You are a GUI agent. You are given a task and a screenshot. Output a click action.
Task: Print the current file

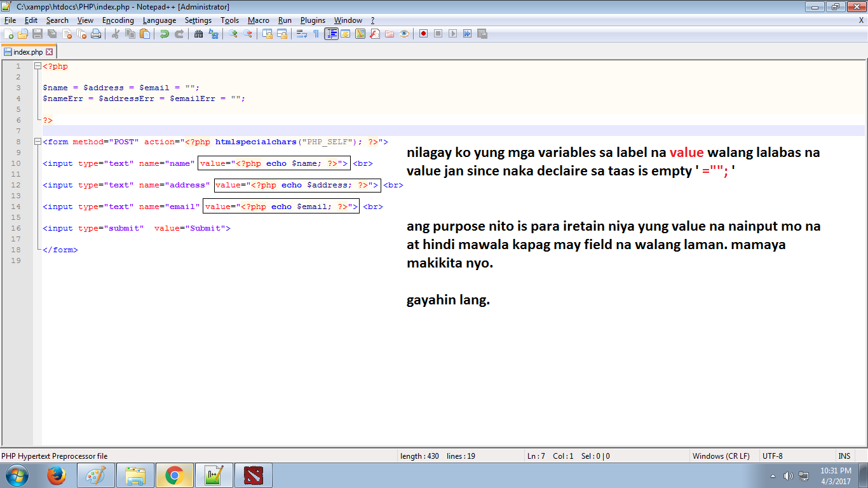point(95,35)
